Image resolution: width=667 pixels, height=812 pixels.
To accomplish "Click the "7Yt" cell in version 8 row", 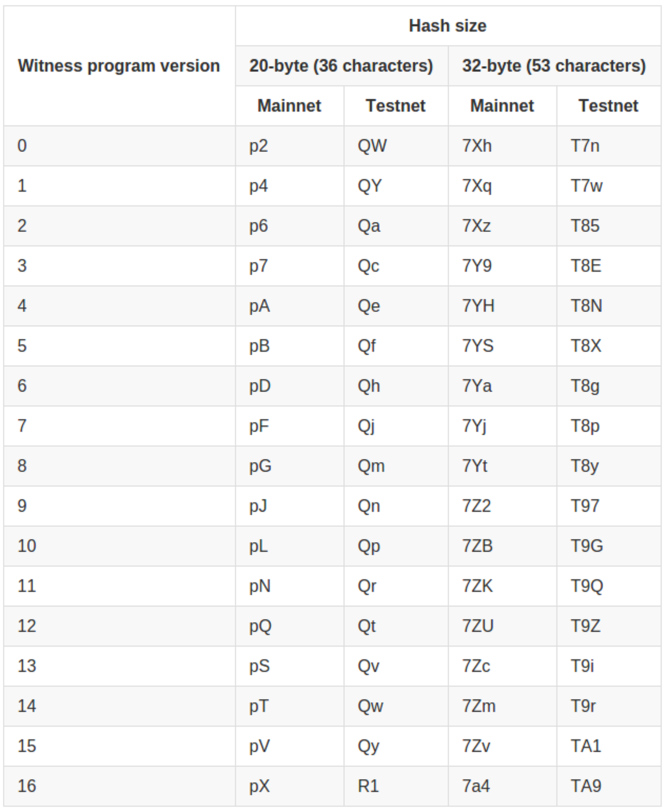I will [475, 466].
